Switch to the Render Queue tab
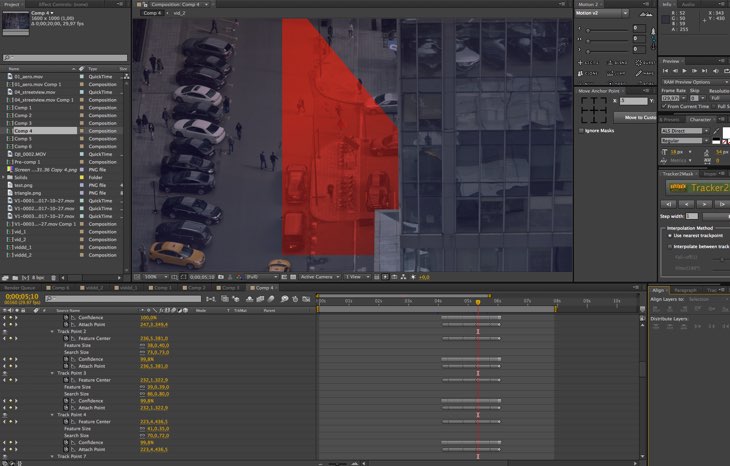 [x=19, y=287]
